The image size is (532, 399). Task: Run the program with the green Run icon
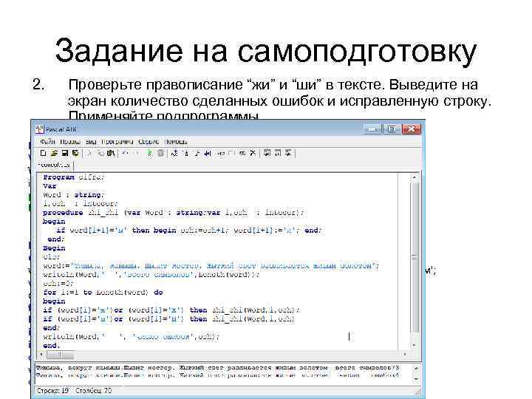point(149,154)
